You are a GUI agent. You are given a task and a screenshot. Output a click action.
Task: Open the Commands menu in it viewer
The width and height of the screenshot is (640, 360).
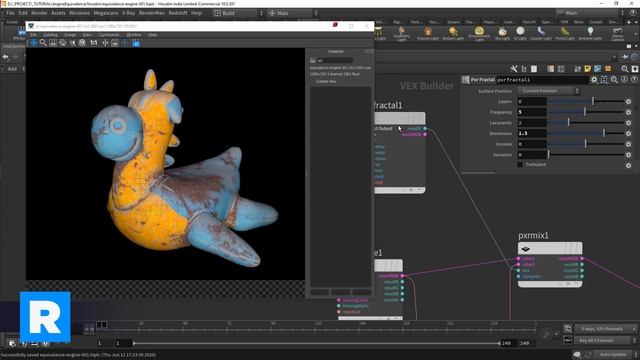pos(109,35)
